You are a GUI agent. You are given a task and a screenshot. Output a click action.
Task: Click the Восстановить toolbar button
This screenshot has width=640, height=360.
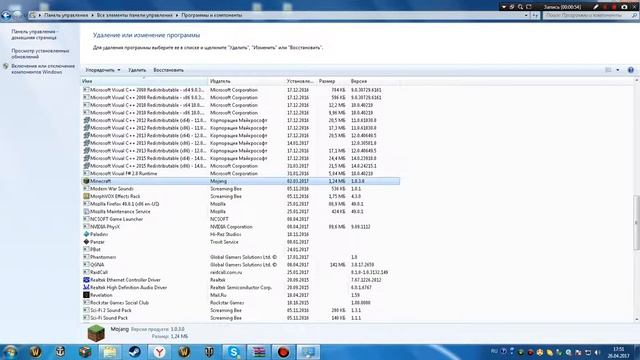[169, 70]
